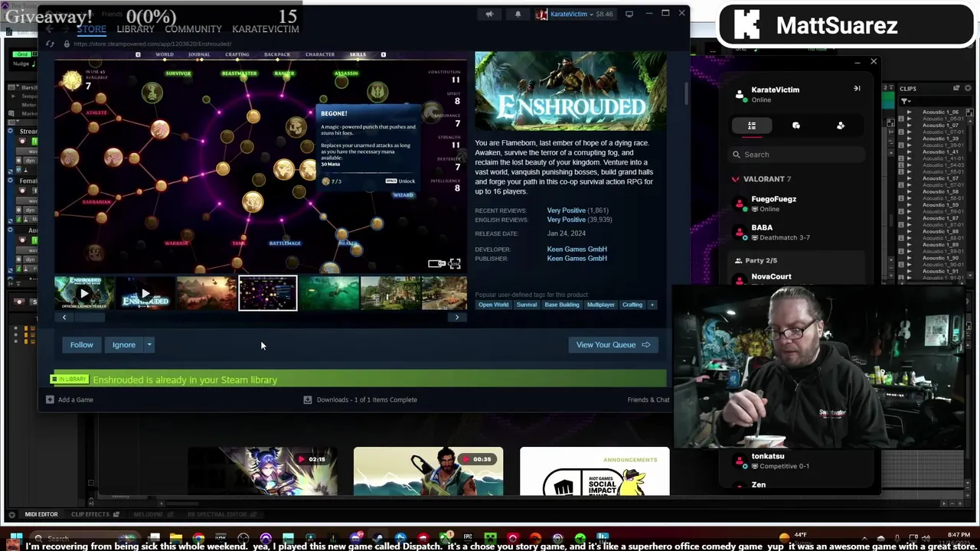This screenshot has height=551, width=980.
Task: Open the COMMUNITY tab
Action: coord(193,29)
